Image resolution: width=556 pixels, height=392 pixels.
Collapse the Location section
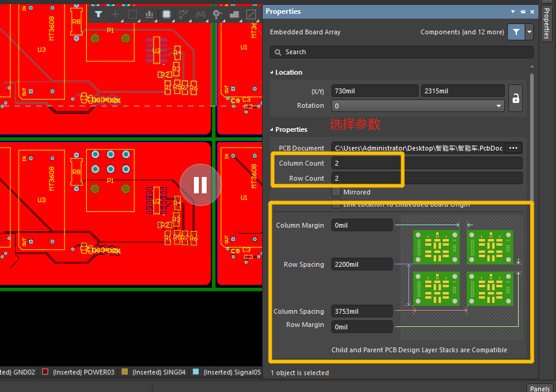pyautogui.click(x=272, y=72)
